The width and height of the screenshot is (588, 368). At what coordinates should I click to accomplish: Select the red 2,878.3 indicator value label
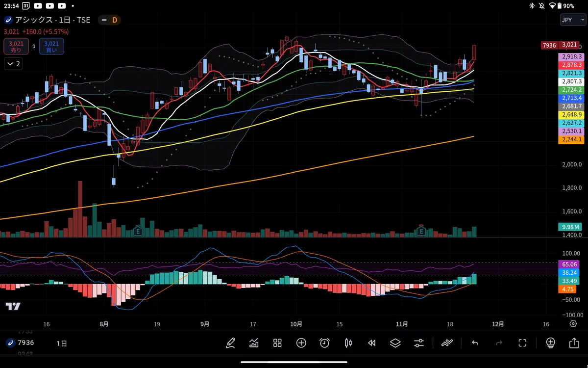(x=571, y=65)
